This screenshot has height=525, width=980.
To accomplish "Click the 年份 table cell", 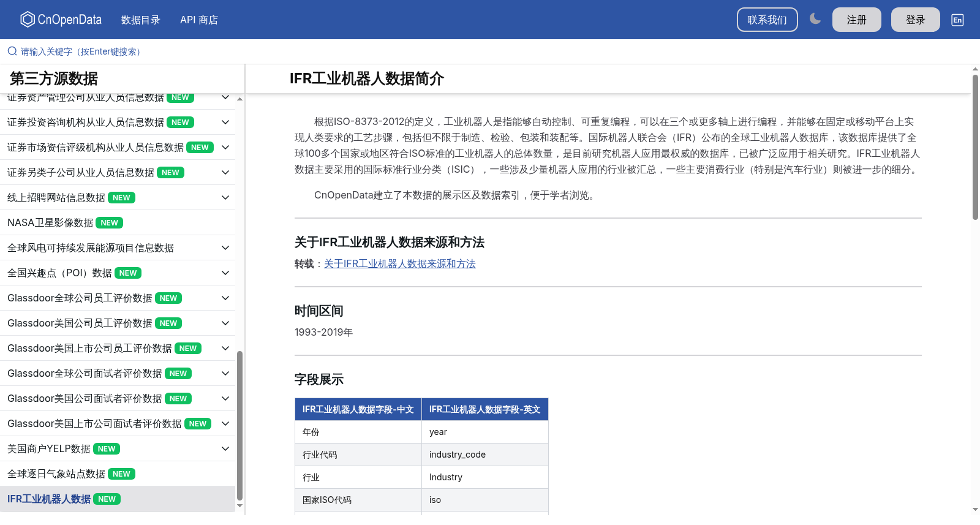I will [x=358, y=432].
